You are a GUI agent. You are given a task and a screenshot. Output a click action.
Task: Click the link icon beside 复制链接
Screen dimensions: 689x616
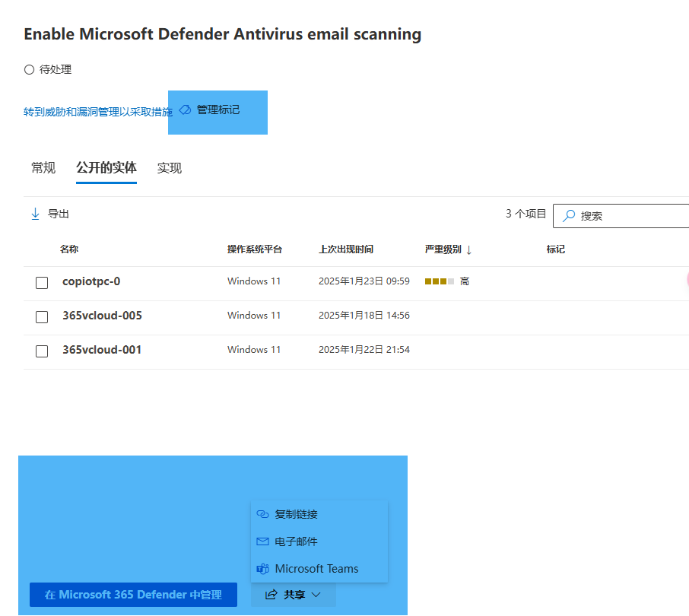click(x=262, y=514)
